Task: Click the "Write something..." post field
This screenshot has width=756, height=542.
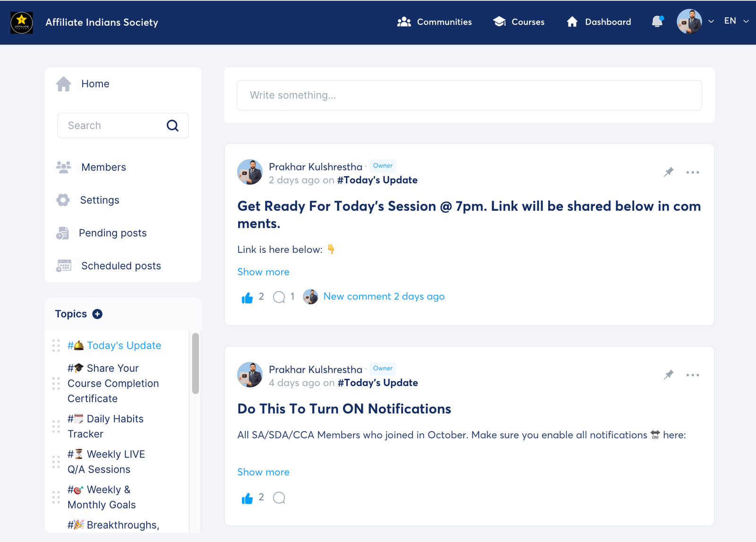Action: (469, 95)
